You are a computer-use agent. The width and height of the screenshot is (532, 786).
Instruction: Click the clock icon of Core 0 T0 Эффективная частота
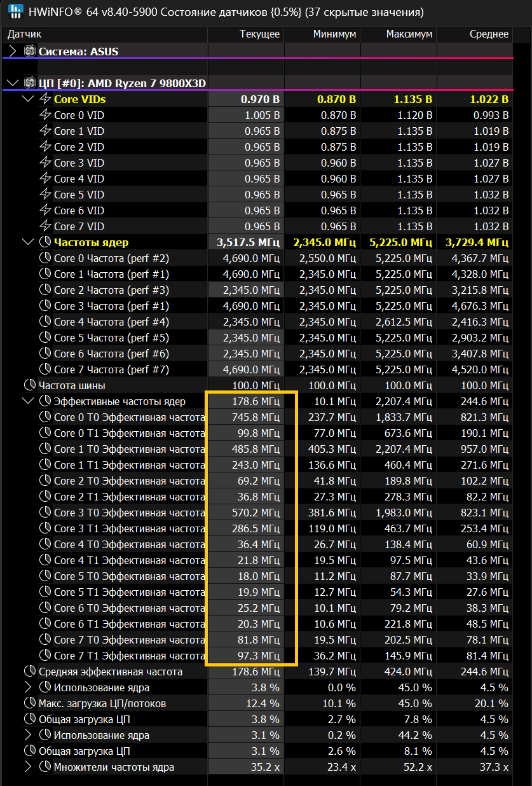tap(45, 417)
